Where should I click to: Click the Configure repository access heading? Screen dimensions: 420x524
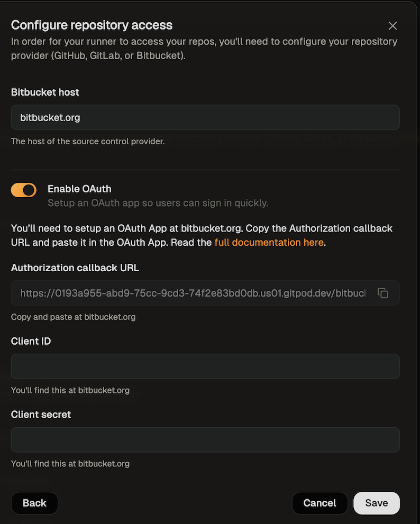pos(92,25)
